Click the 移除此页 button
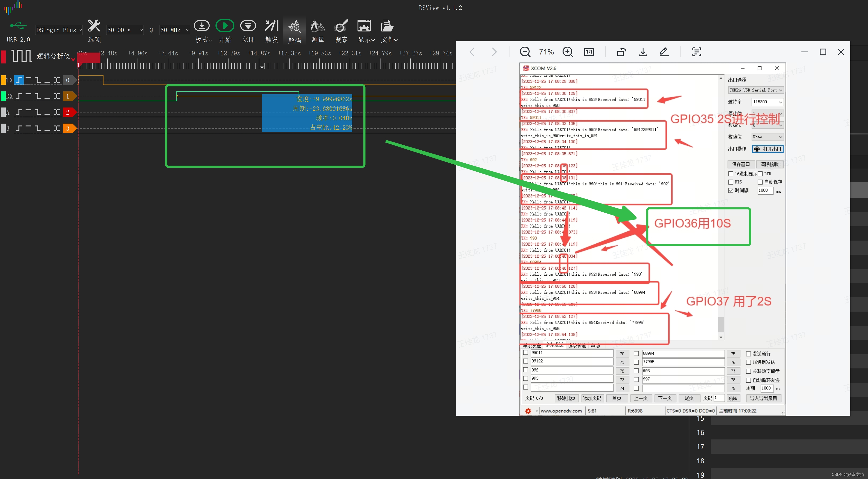This screenshot has width=868, height=479. [x=566, y=398]
